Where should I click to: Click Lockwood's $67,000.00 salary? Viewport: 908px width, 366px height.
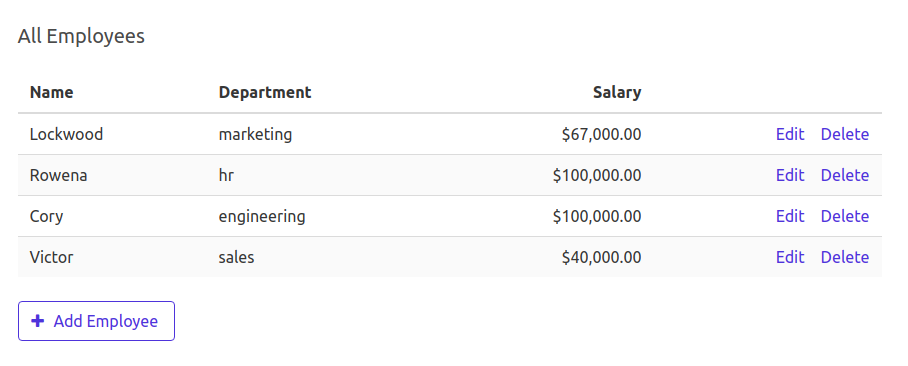(x=602, y=134)
